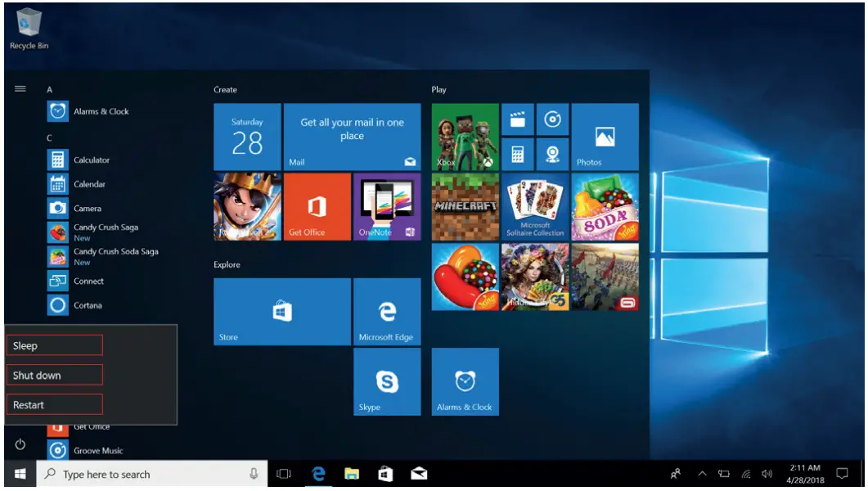
Task: Launch the Skype tile
Action: tap(386, 381)
